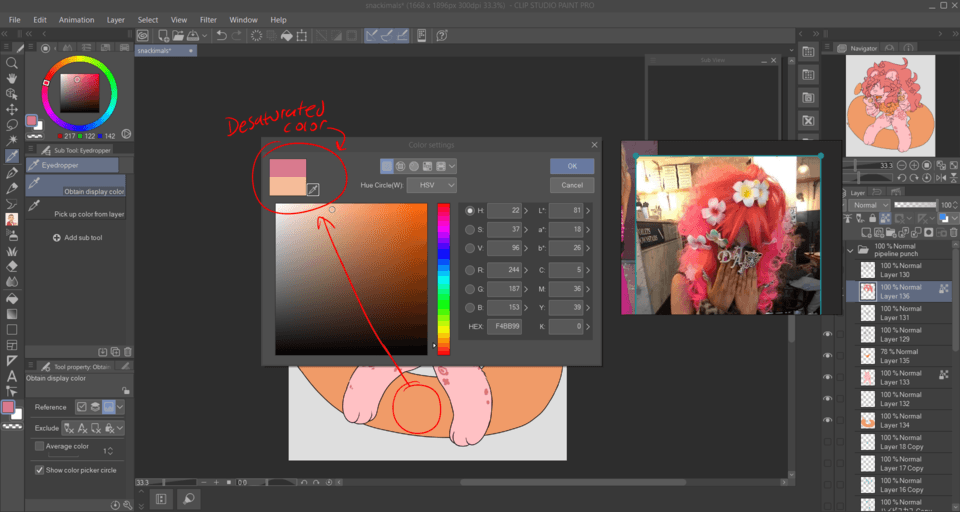Image resolution: width=960 pixels, height=512 pixels.
Task: Click the Lasso selection tool
Action: 12,125
